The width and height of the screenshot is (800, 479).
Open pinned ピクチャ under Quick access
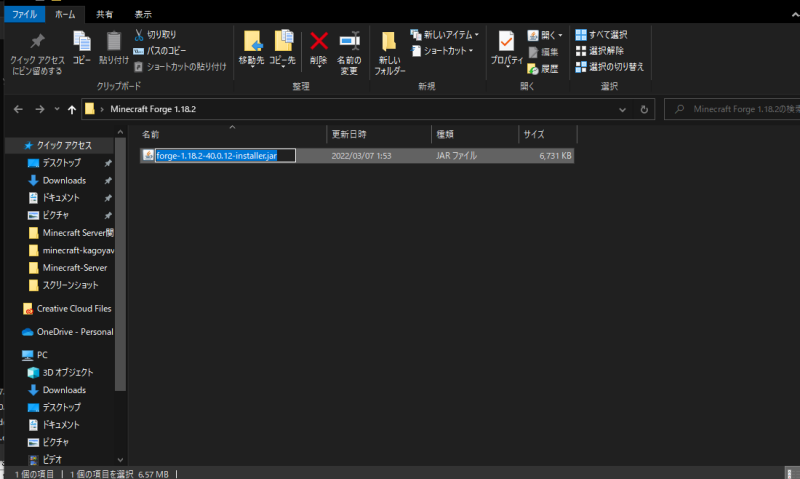click(56, 215)
